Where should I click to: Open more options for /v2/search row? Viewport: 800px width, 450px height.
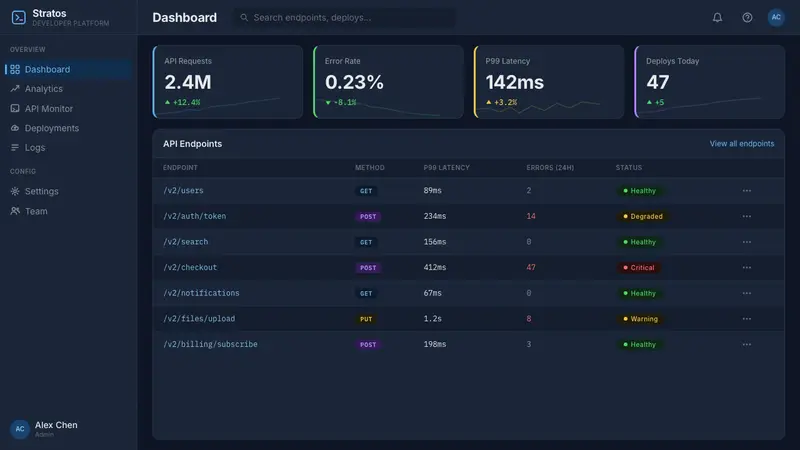point(746,242)
